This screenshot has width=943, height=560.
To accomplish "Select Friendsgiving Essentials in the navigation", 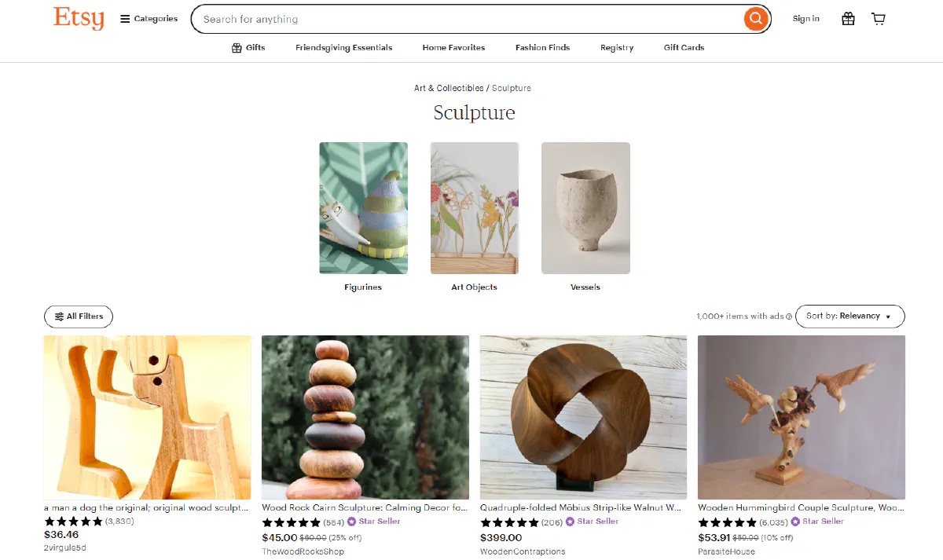I will click(x=343, y=47).
